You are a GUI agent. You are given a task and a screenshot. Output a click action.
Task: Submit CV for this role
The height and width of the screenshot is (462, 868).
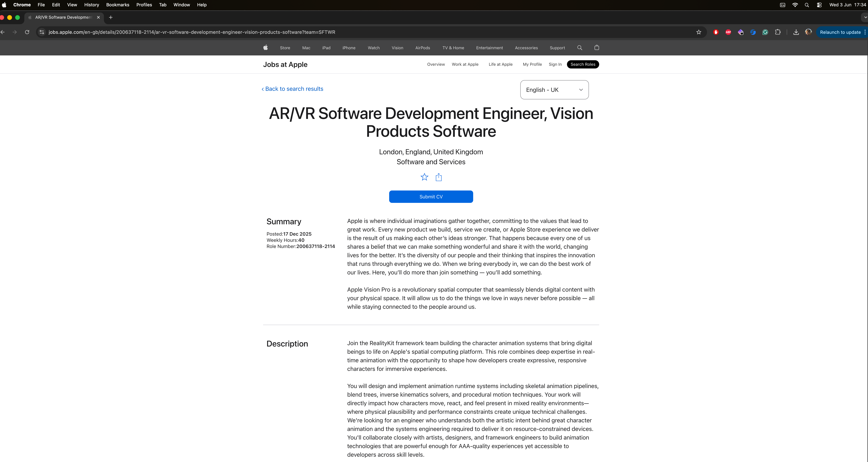[x=431, y=197]
